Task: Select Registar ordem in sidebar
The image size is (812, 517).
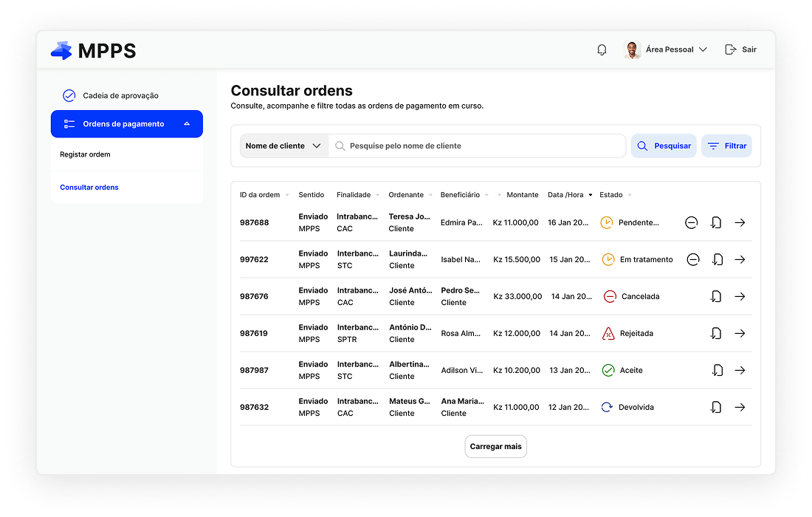Action: click(85, 154)
